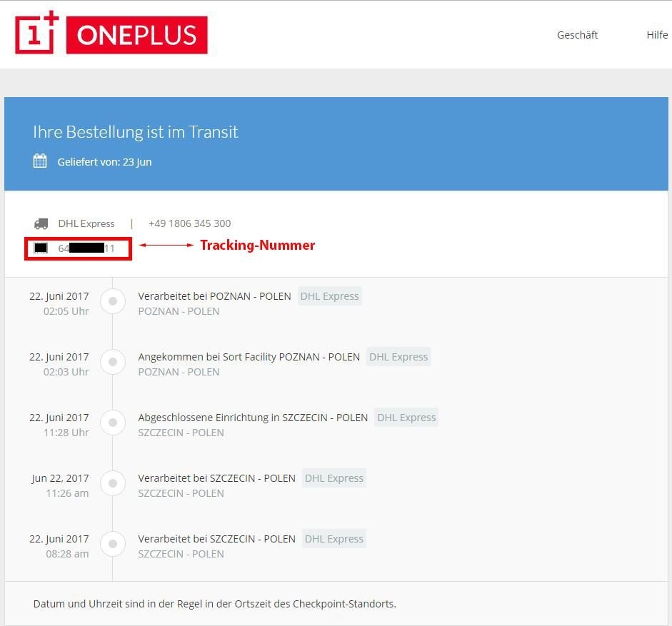Click timeline marker for 11:26 am event
This screenshot has width=672, height=626.
[x=113, y=483]
